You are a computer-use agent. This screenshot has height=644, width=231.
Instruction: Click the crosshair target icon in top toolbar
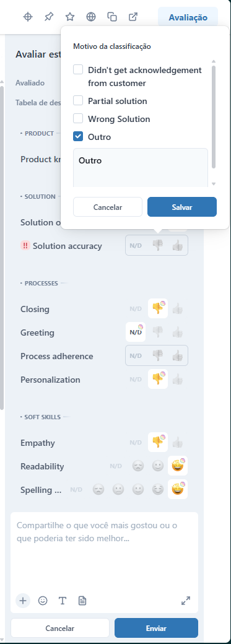[x=27, y=17]
